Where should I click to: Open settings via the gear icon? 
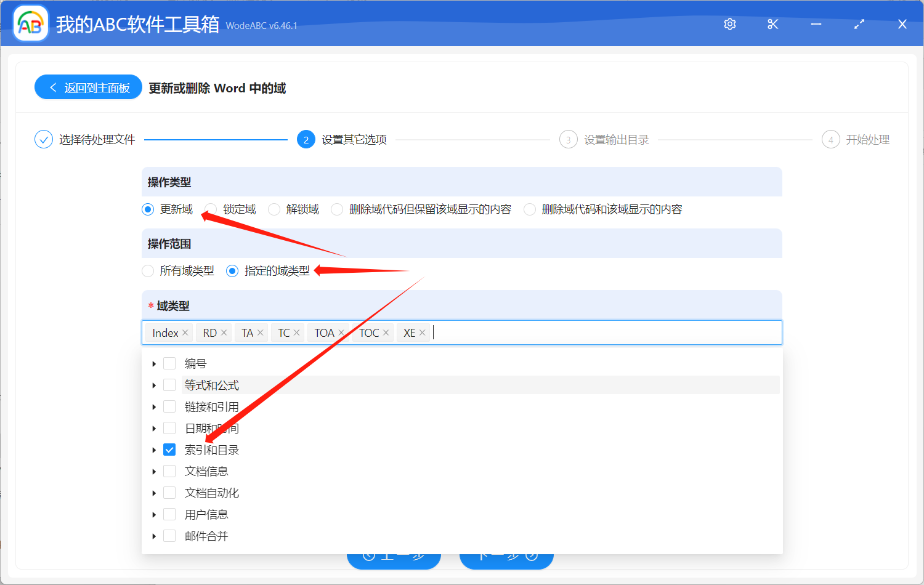(729, 24)
